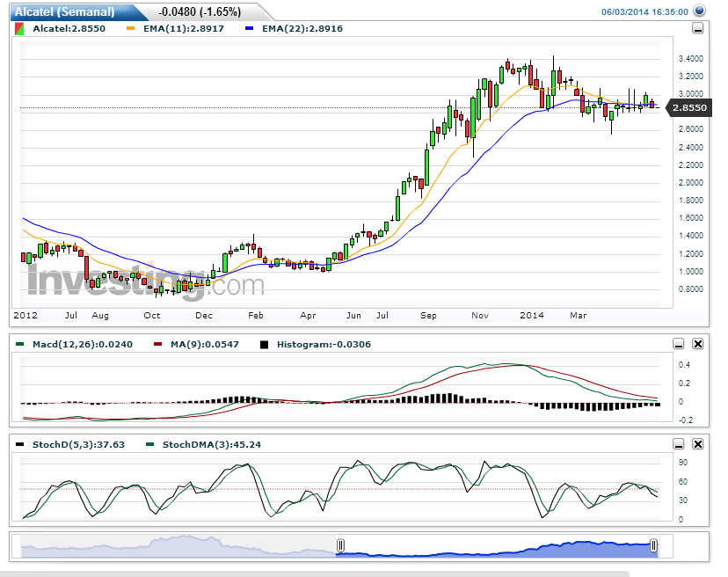Click the 2012 label on the time axis

click(x=25, y=316)
